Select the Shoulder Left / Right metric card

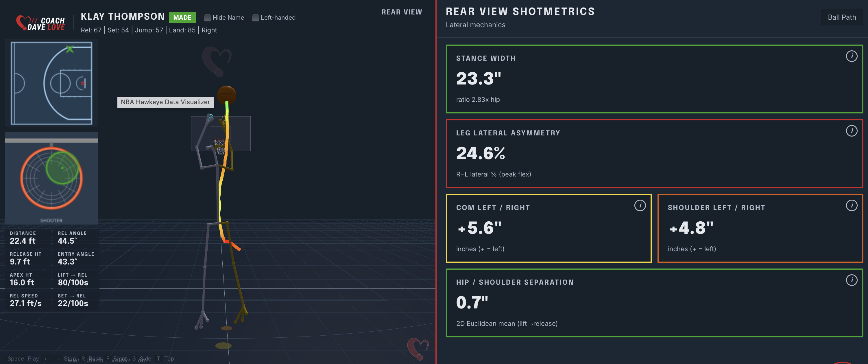coord(760,228)
